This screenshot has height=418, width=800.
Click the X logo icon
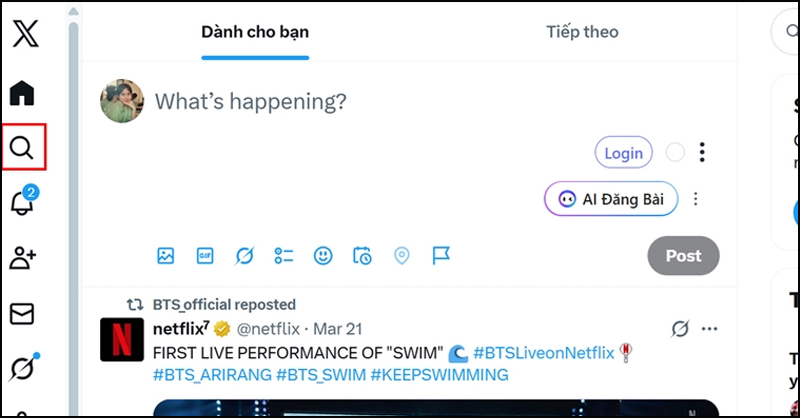pos(22,36)
